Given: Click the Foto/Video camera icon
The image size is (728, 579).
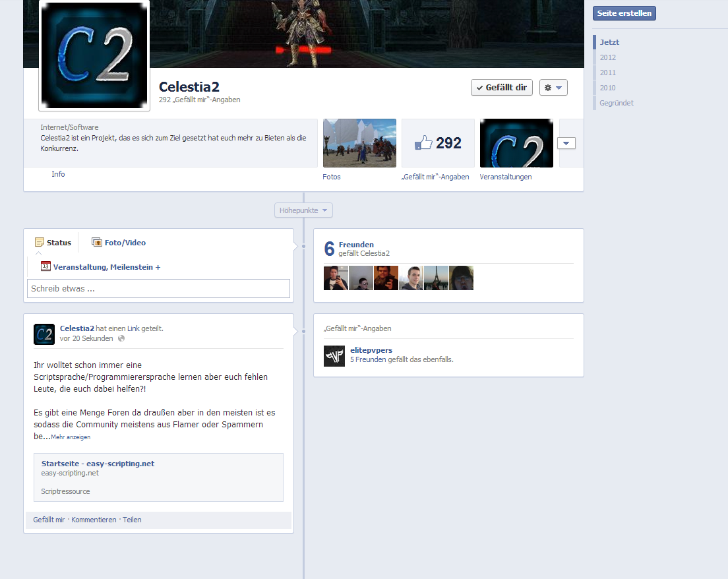Looking at the screenshot, I should (96, 242).
